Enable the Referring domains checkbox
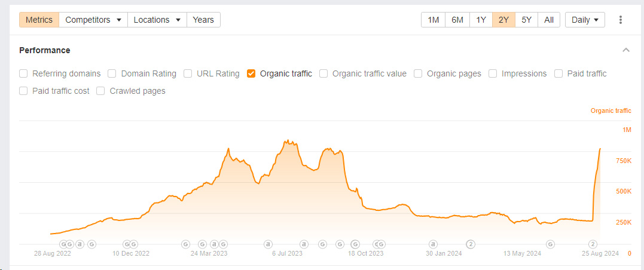This screenshot has height=270, width=644. 24,74
